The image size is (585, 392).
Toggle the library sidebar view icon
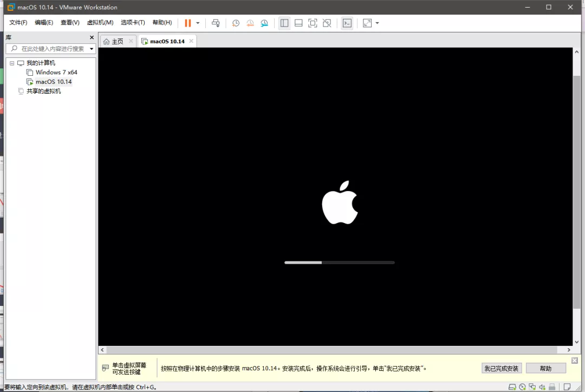(x=284, y=23)
